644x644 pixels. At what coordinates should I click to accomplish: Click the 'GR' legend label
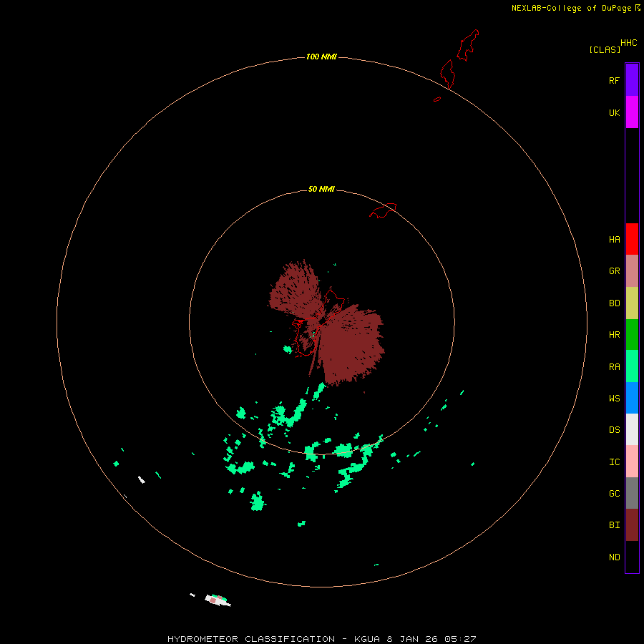(614, 271)
